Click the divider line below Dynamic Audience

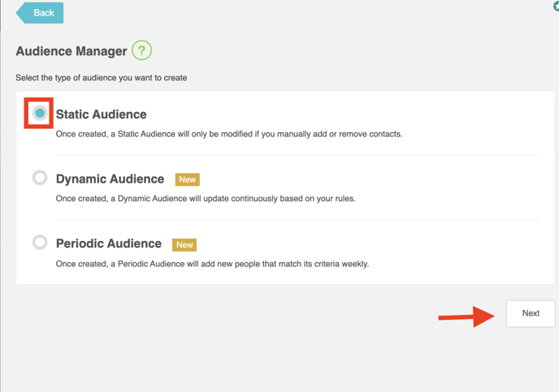[297, 220]
